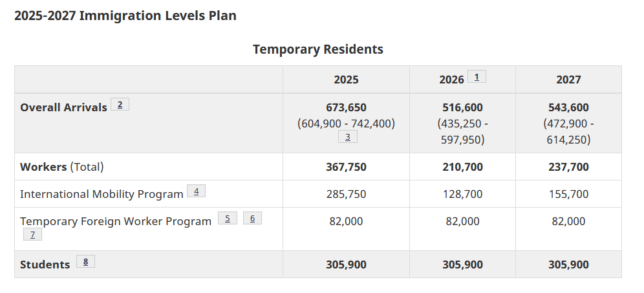
Task: Click the Students row label
Action: pyautogui.click(x=45, y=265)
